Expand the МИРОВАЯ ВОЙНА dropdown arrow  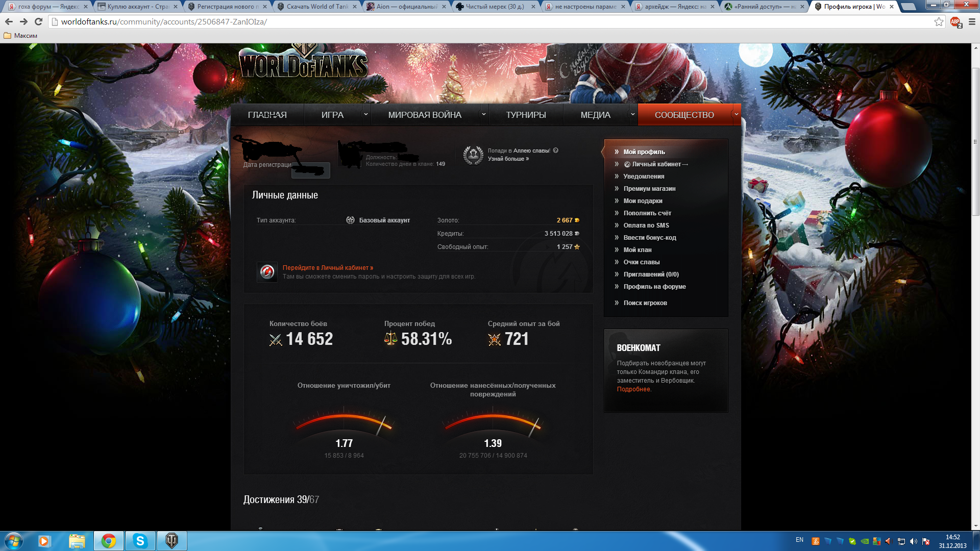coord(483,114)
